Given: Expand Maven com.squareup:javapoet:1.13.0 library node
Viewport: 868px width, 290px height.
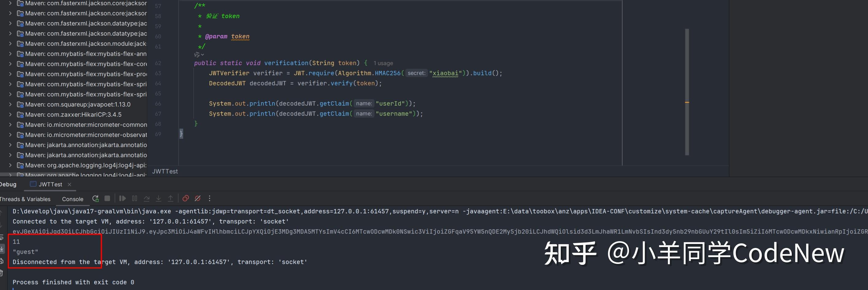Looking at the screenshot, I should pos(10,104).
